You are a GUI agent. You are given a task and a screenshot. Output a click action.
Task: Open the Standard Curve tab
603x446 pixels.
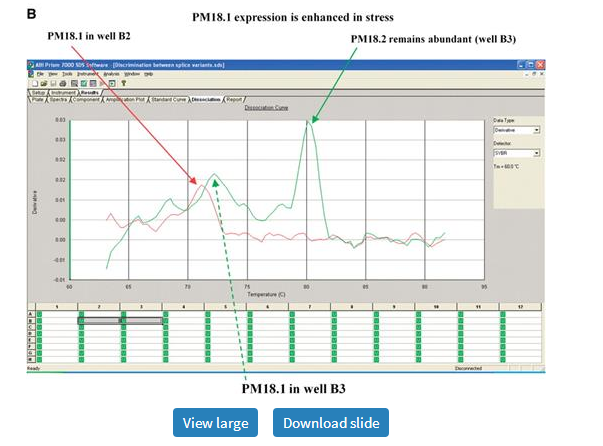coord(167,100)
